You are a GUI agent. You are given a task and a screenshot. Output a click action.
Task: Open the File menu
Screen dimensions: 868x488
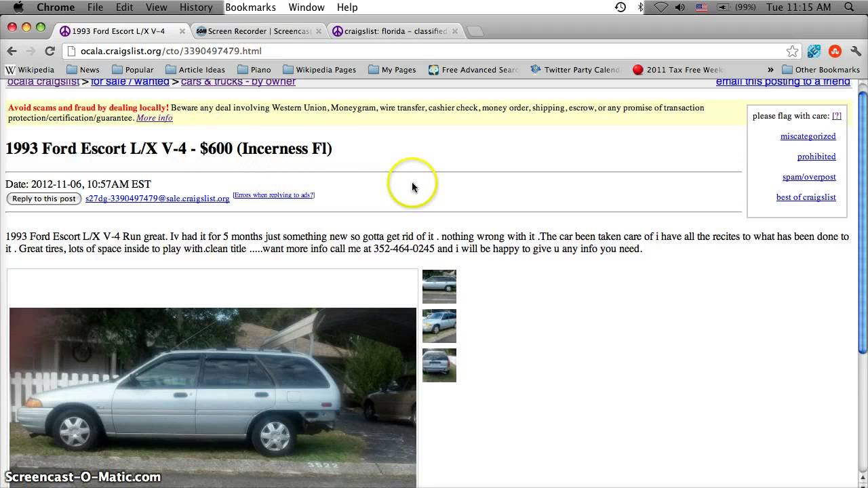point(95,7)
